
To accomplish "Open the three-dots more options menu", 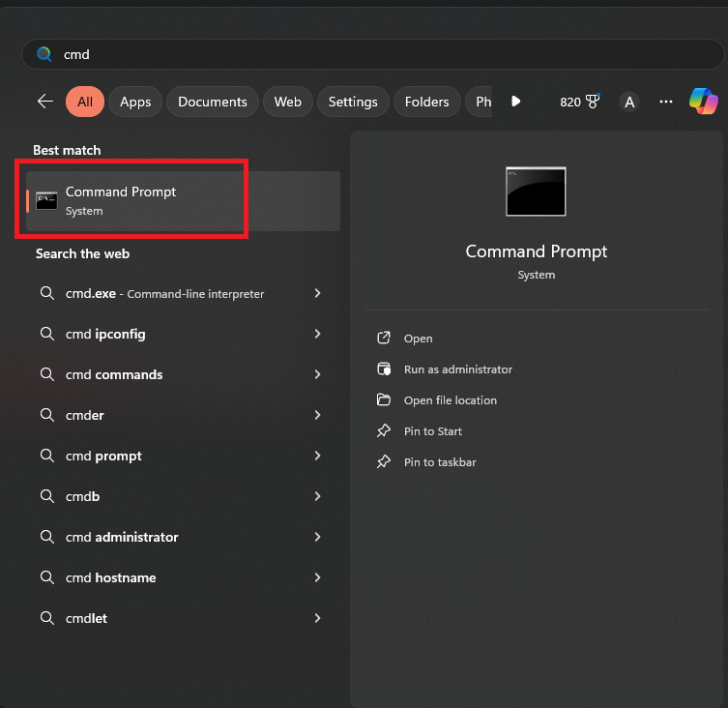I will tap(665, 102).
